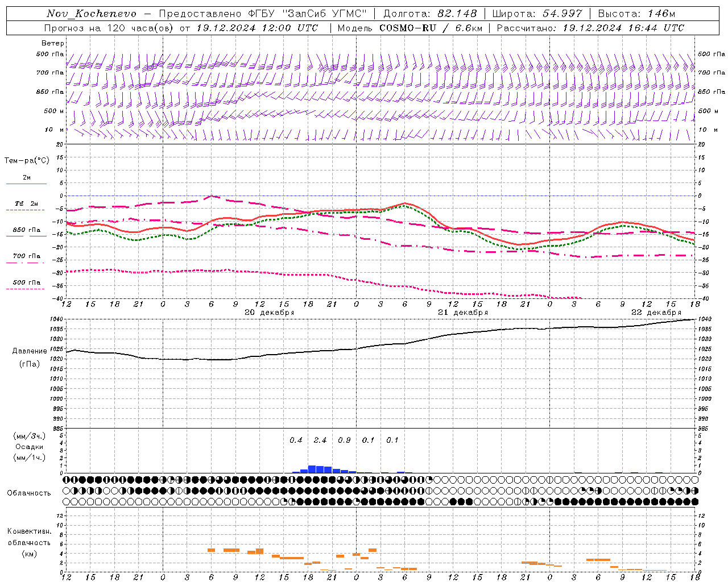The height and width of the screenshot is (582, 728).
Task: Click the 20 декабря date label
Action: [269, 313]
